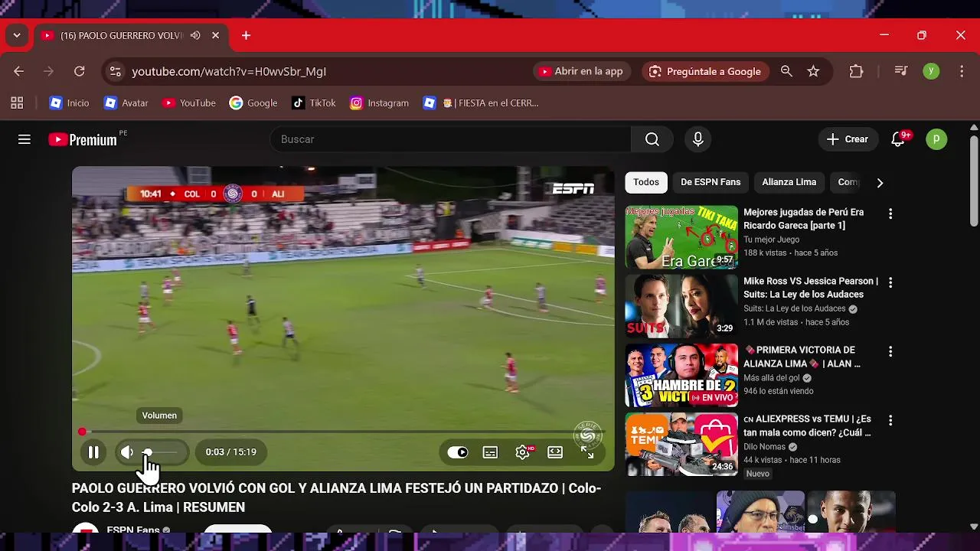Open the ESPN Fans channel name
Viewport: 980px width, 551px height.
pyautogui.click(x=133, y=529)
